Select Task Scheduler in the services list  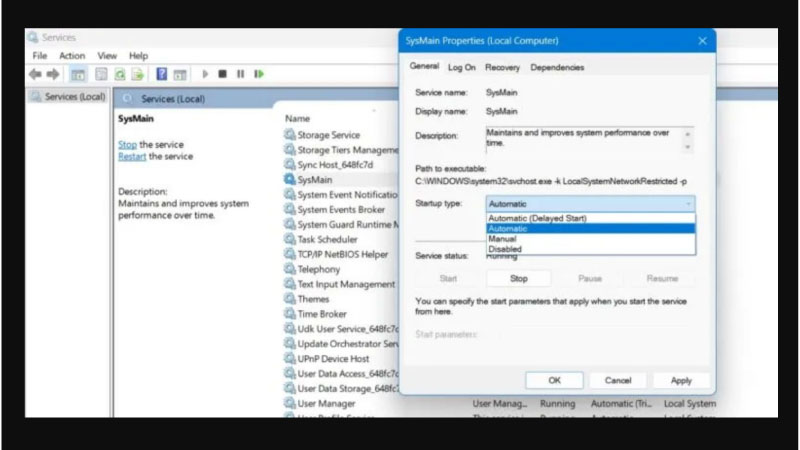point(328,240)
